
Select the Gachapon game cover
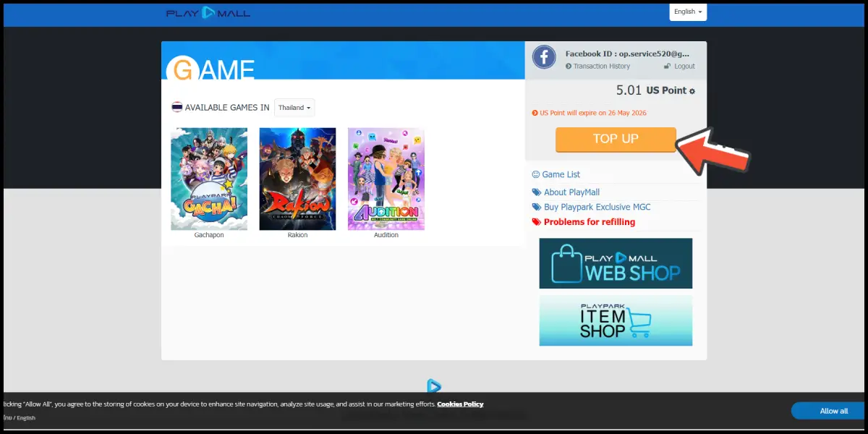pyautogui.click(x=209, y=179)
